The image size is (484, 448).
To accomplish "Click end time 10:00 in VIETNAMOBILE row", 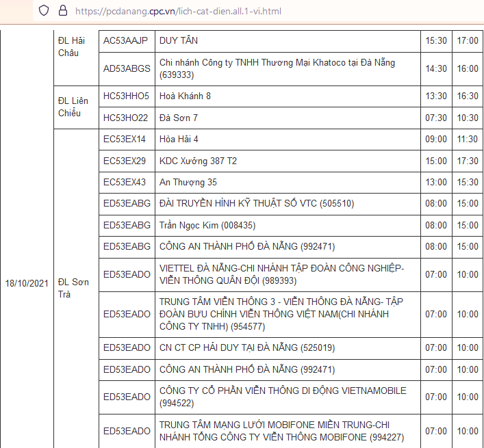I will (468, 397).
